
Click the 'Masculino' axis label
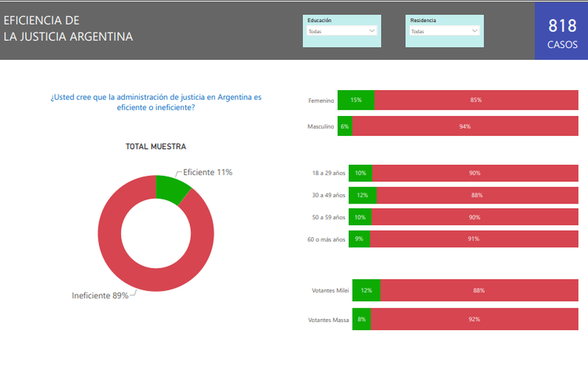click(320, 126)
